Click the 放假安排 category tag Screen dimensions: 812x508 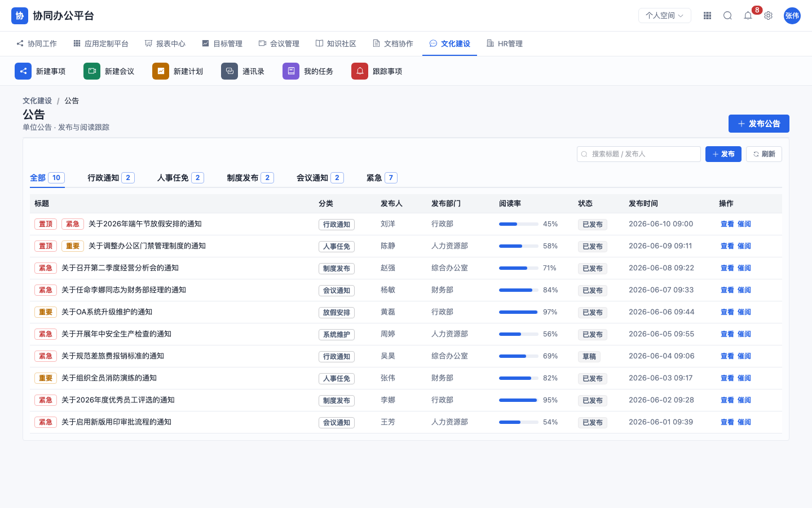point(337,313)
